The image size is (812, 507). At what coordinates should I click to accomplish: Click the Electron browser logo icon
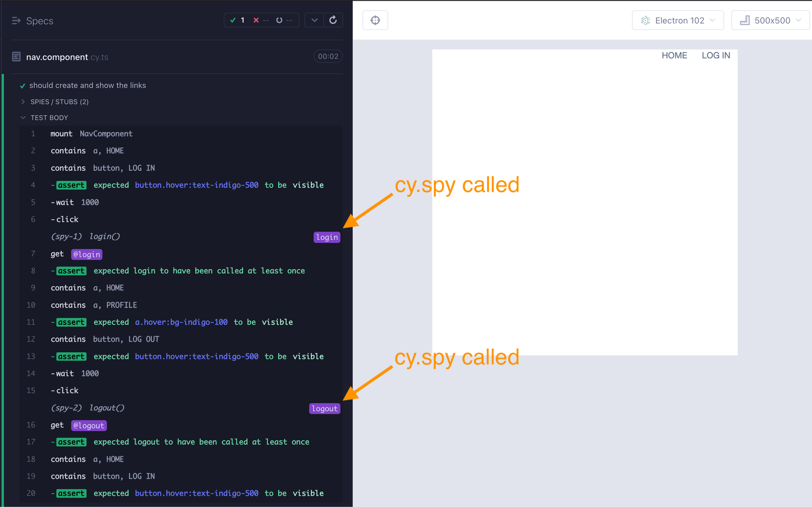[645, 21]
